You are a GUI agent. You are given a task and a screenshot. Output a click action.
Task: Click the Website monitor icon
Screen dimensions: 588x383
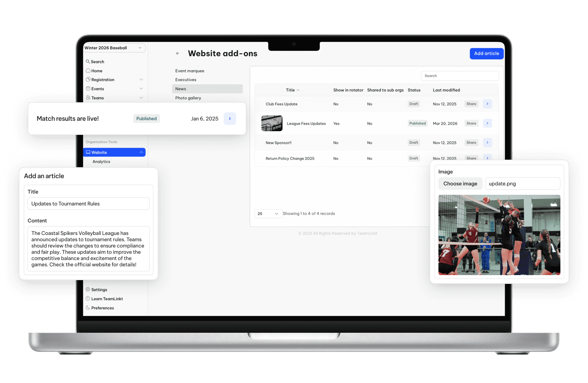pyautogui.click(x=88, y=152)
